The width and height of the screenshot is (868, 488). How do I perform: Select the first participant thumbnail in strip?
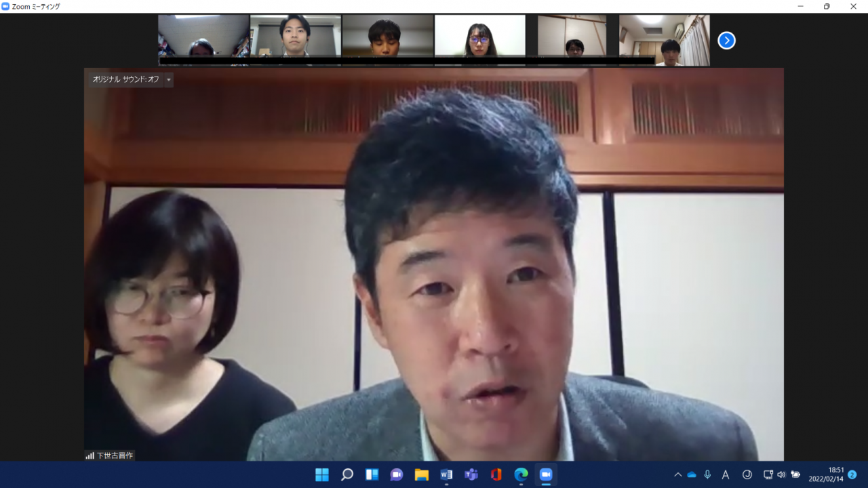(203, 40)
